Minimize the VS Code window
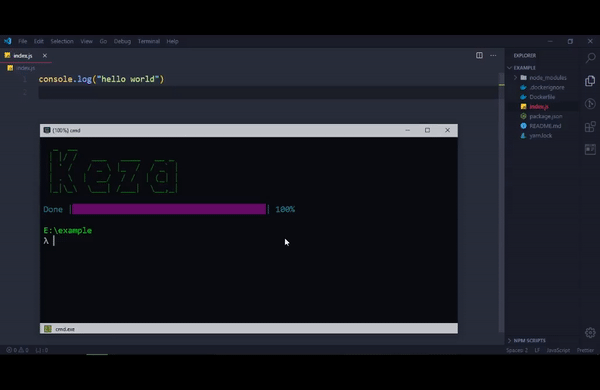600x390 pixels. click(550, 41)
